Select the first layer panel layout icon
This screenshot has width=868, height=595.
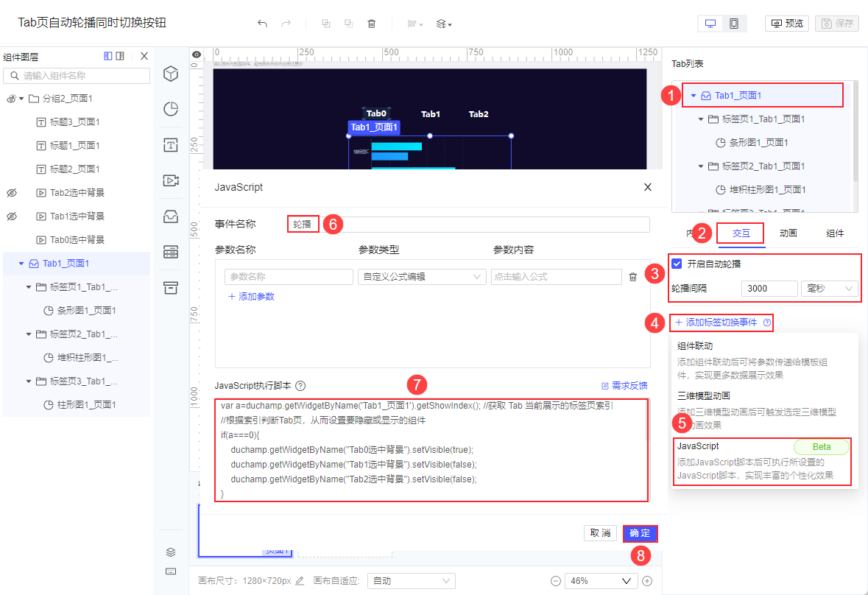(108, 56)
